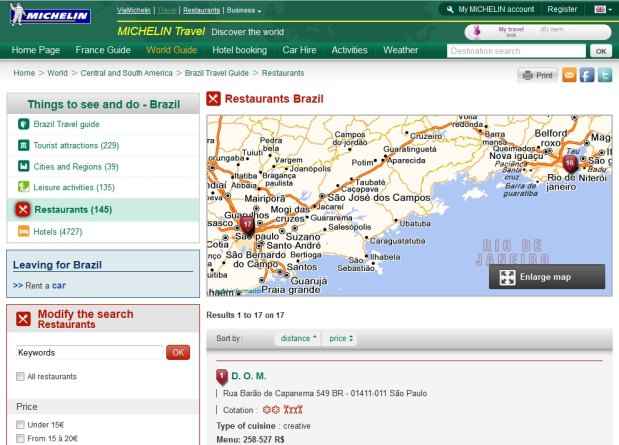Screen dimensions: 619x445
Task: Open Brazil Travel guide sidebar link
Action: [x=66, y=124]
